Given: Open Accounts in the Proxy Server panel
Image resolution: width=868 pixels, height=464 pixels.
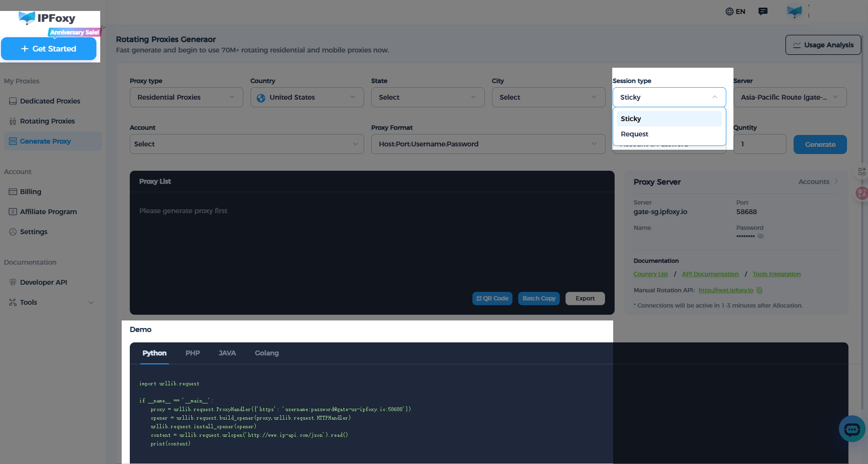Looking at the screenshot, I should click(818, 182).
